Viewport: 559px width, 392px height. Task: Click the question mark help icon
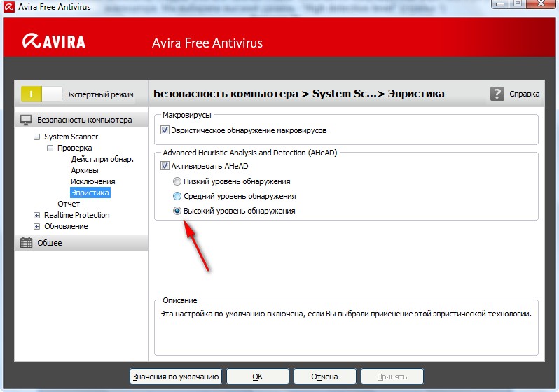click(x=497, y=94)
